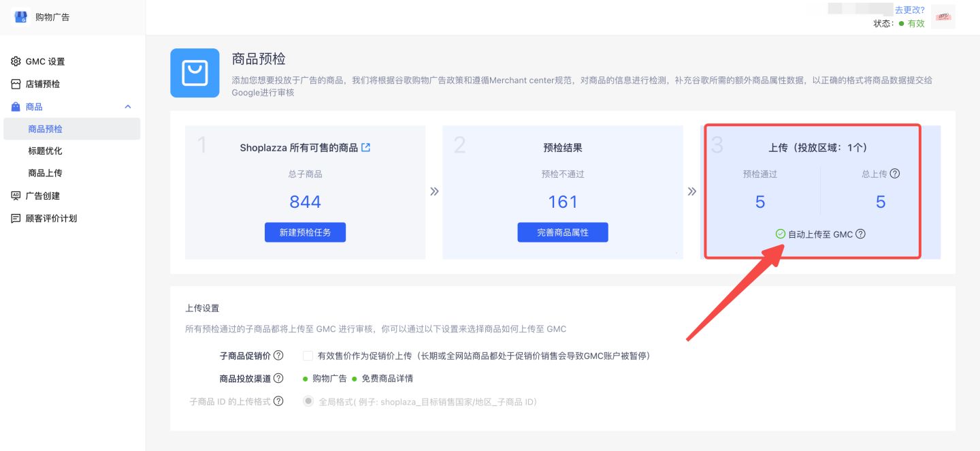Click the 顾客评价计划 comment icon

(16, 218)
